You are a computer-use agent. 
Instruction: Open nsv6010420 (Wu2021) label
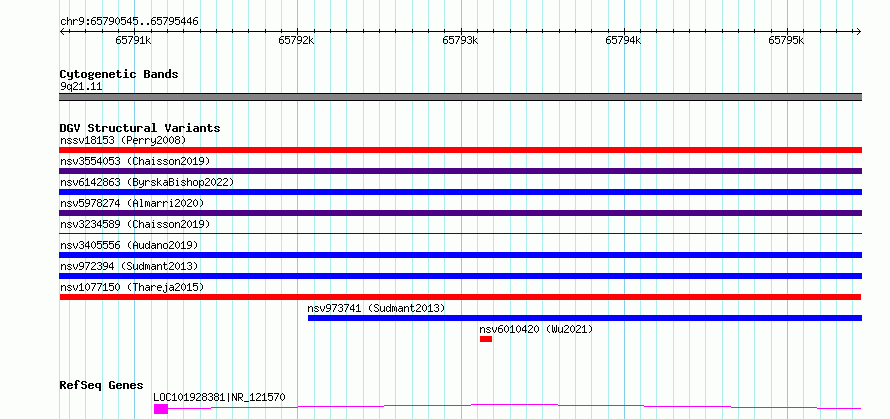(x=536, y=329)
